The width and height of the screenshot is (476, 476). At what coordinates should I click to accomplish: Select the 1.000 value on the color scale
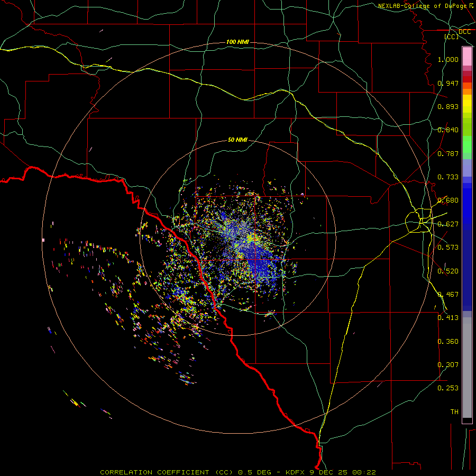(448, 59)
